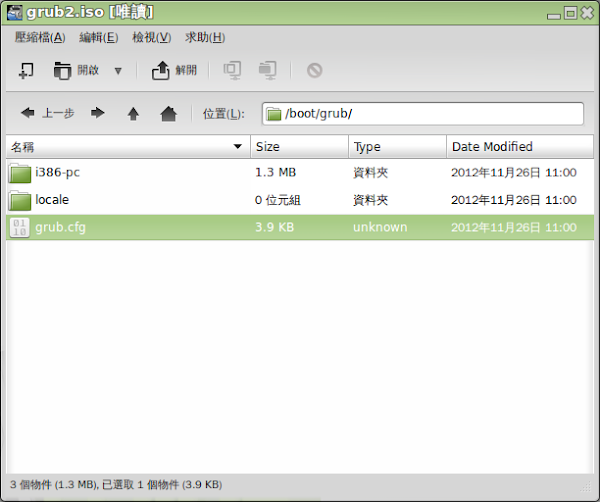Grab window resize grip in status bar
This screenshot has height=502, width=600.
tap(586, 486)
